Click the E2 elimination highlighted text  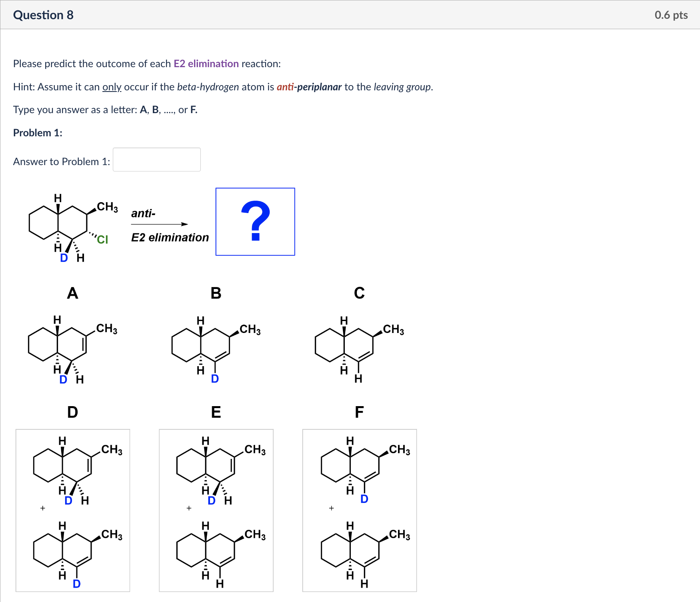coord(206,64)
